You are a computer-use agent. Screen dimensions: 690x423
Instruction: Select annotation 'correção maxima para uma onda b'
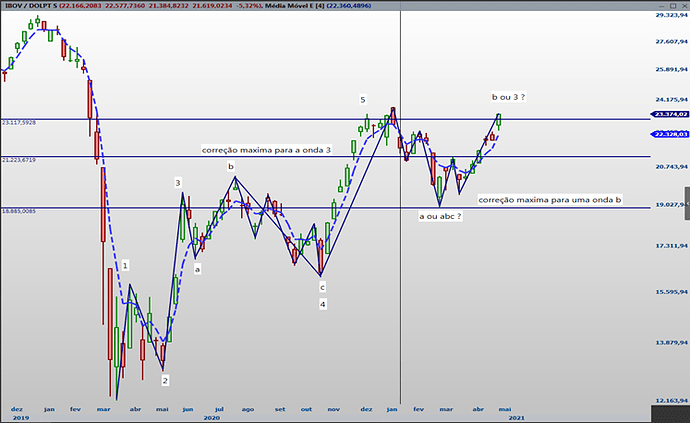coord(550,200)
